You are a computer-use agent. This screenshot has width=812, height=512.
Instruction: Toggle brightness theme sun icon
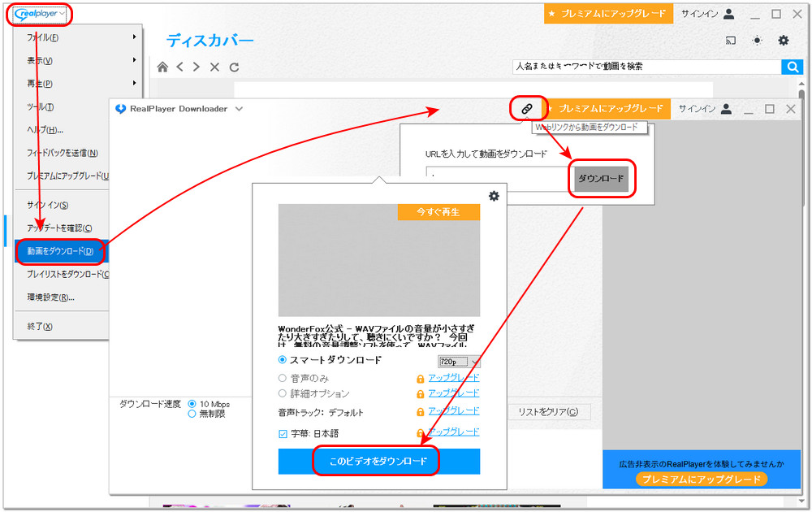[757, 41]
